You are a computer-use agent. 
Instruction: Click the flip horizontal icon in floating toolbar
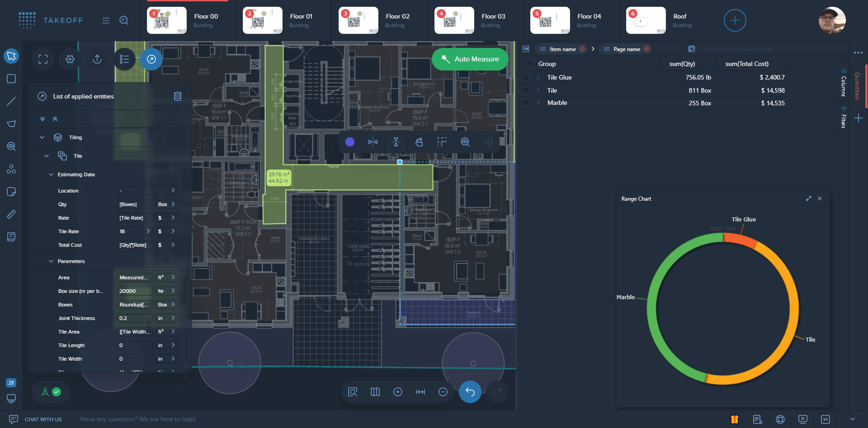pos(373,142)
